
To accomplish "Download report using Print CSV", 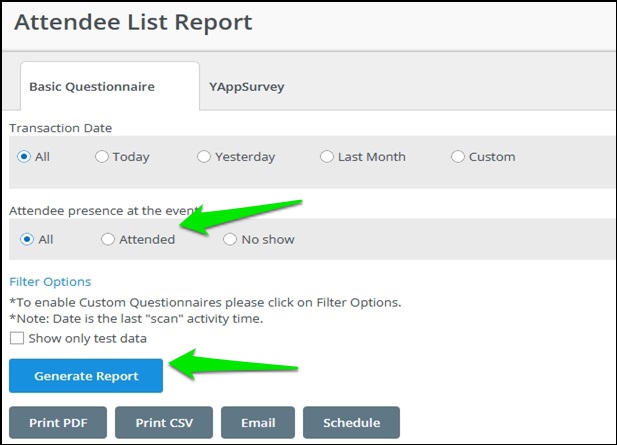I will pyautogui.click(x=164, y=423).
